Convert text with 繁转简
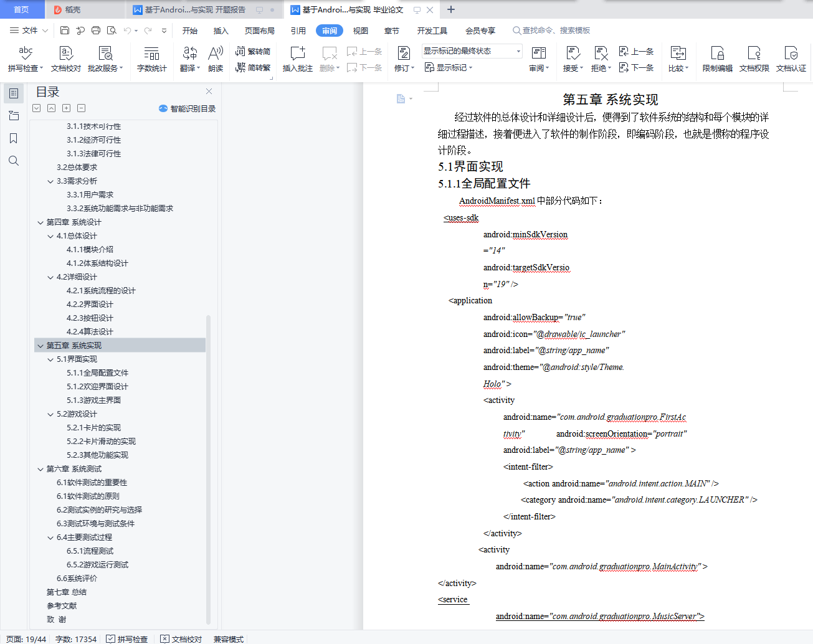This screenshot has height=644, width=813. pyautogui.click(x=253, y=51)
